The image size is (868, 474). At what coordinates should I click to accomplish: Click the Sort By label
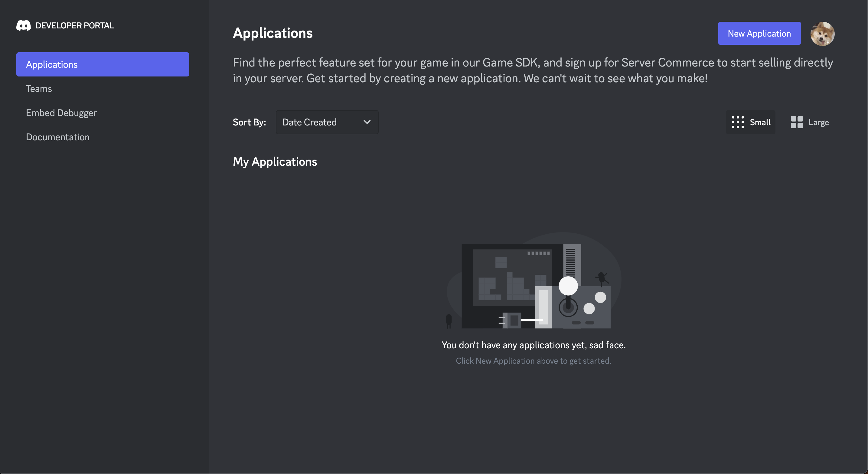pos(249,122)
